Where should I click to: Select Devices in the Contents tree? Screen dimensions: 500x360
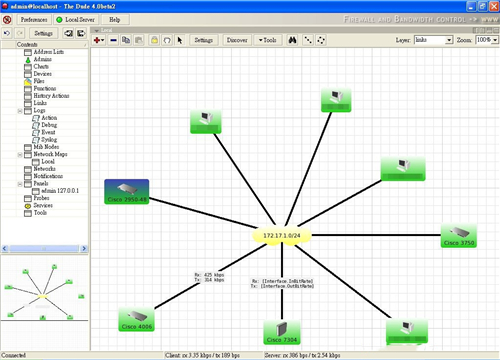tap(42, 74)
